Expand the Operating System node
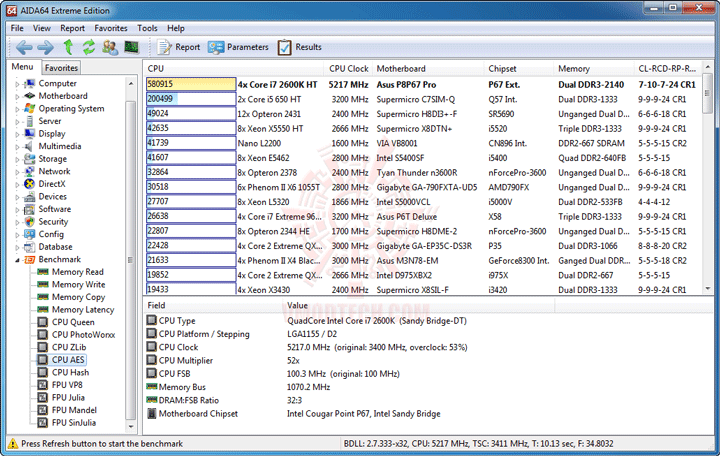 (17, 109)
